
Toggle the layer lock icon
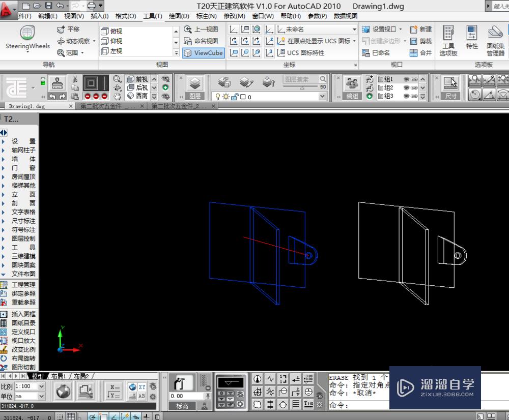(x=235, y=97)
